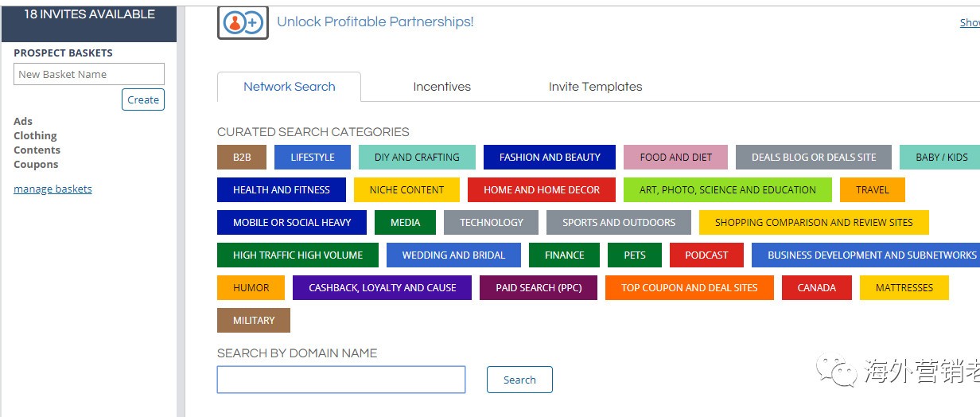This screenshot has width=980, height=417.
Task: Click the Top Coupon and Deal Sites tag
Action: [689, 288]
